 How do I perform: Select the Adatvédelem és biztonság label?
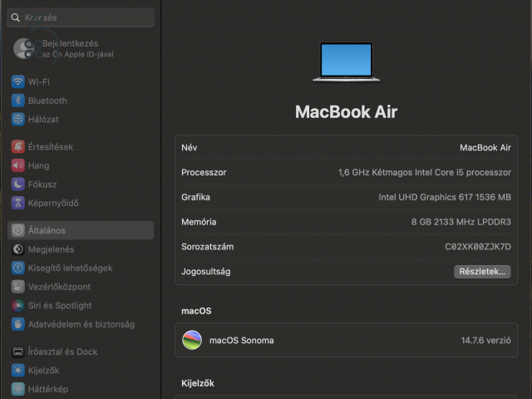coord(81,324)
